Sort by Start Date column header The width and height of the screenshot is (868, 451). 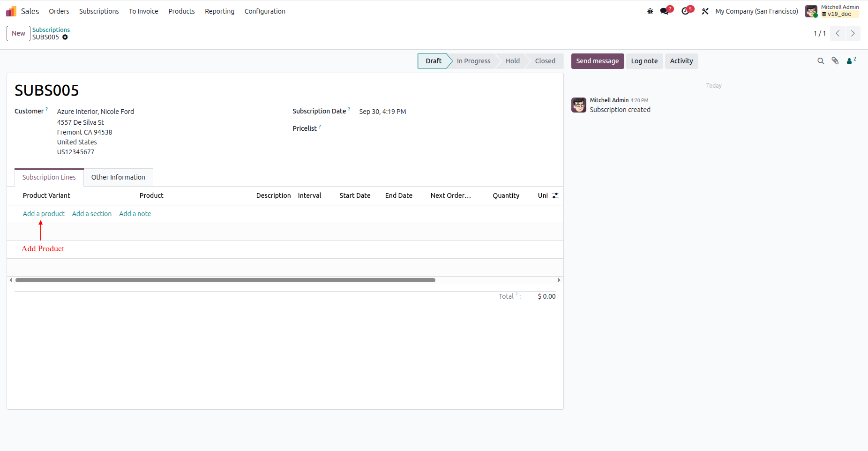pyautogui.click(x=355, y=195)
